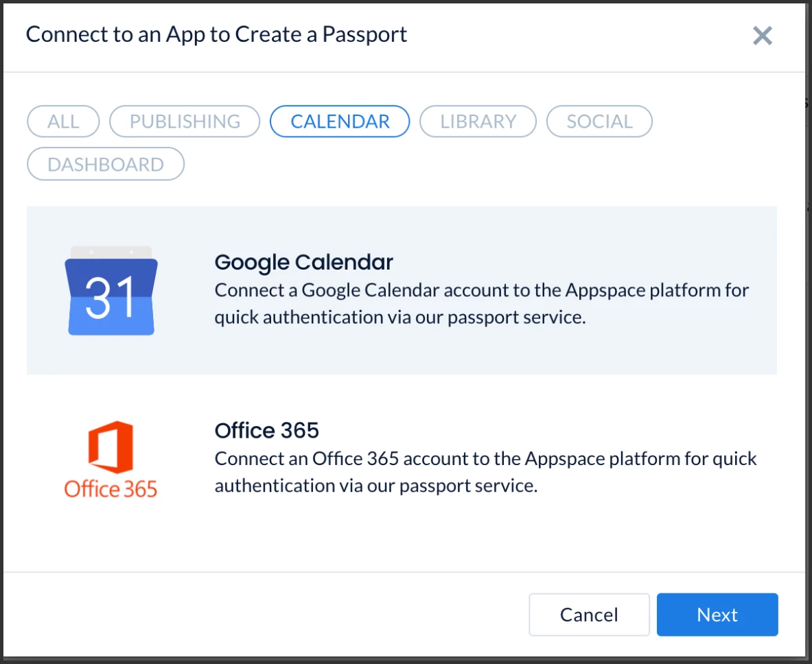Proceed with the Next button
This screenshot has height=664, width=812.
717,615
